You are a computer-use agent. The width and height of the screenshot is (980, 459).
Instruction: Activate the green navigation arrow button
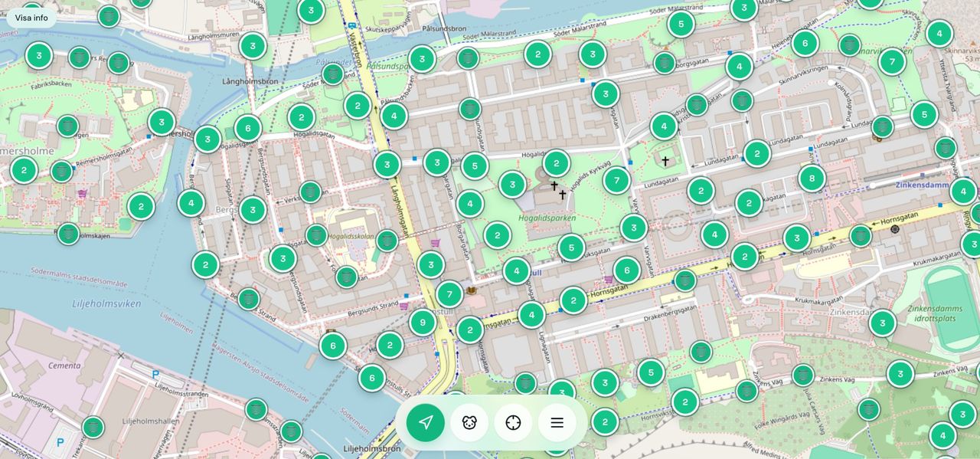(x=426, y=422)
